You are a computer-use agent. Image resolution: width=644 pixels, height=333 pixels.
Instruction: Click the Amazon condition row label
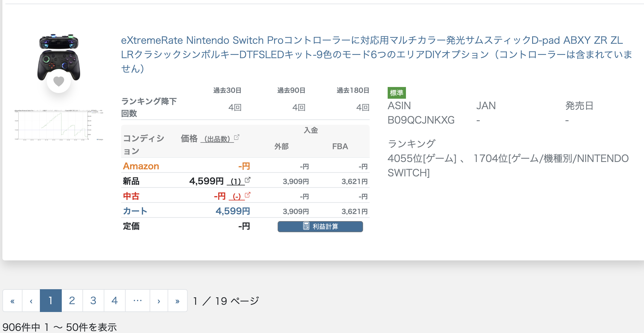[x=141, y=166]
